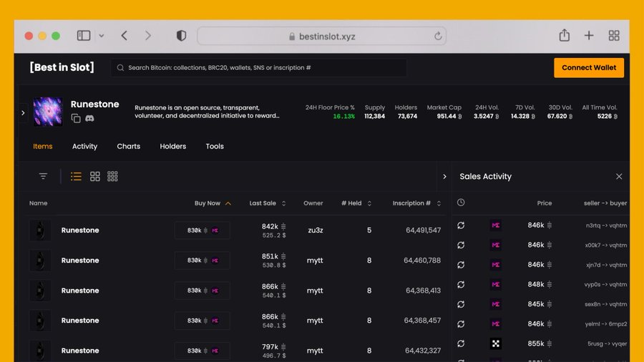Switch to large grid view
The width and height of the screenshot is (644, 362).
[94, 176]
